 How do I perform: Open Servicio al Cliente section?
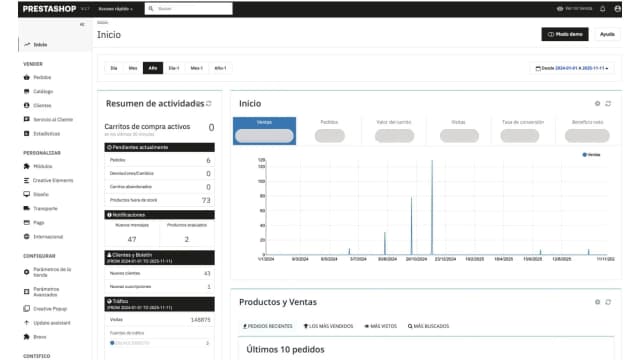48,120
